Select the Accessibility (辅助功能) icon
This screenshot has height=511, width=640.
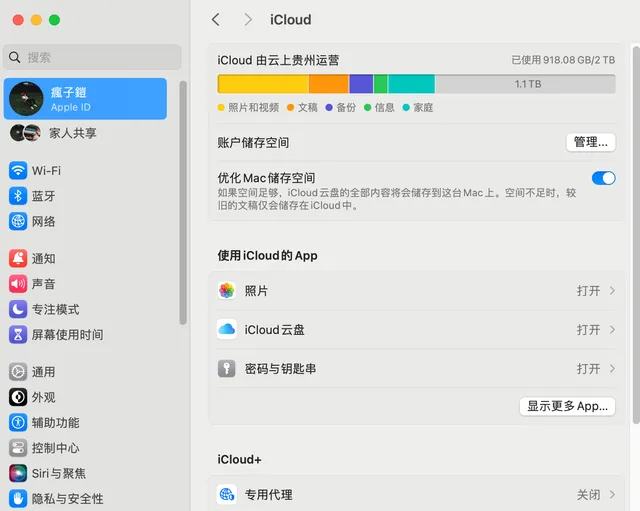click(18, 422)
